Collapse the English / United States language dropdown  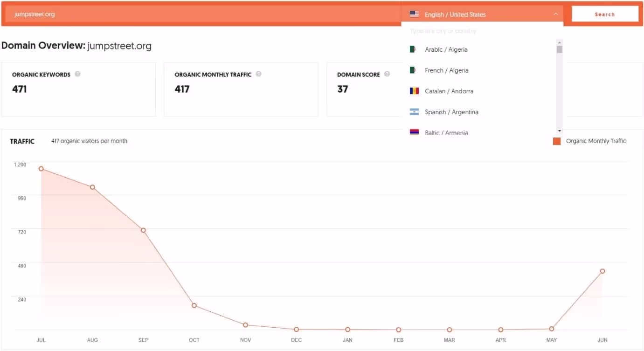pyautogui.click(x=482, y=14)
